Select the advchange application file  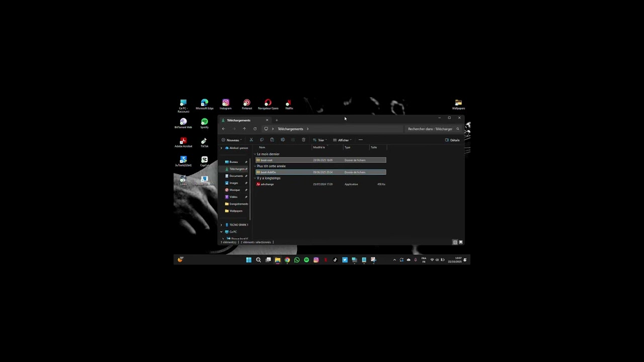pos(320,184)
